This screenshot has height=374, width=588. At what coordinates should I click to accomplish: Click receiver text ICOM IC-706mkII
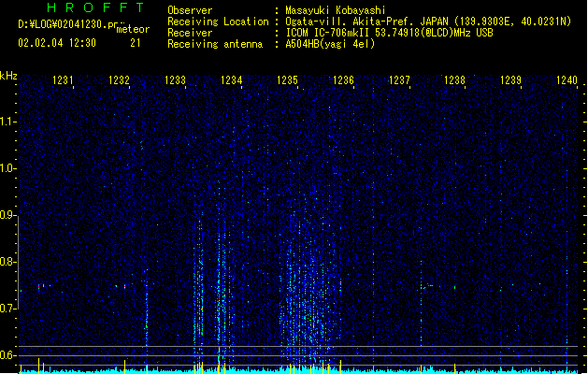(327, 33)
